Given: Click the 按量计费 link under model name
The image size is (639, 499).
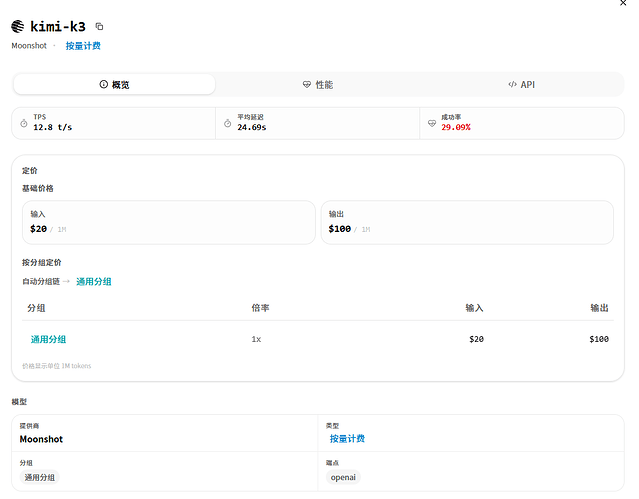Looking at the screenshot, I should [83, 46].
